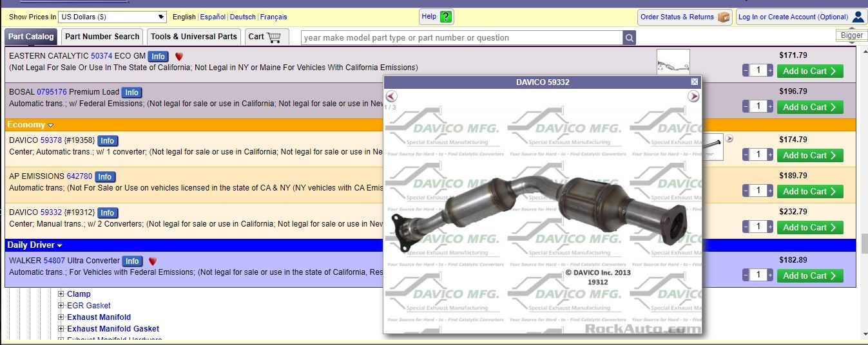This screenshot has width=868, height=345.
Task: Collapse the Economy section arrow
Action: point(50,126)
